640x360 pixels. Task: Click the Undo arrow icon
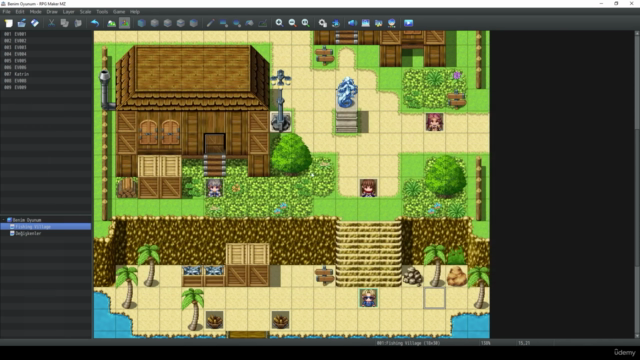(95, 23)
